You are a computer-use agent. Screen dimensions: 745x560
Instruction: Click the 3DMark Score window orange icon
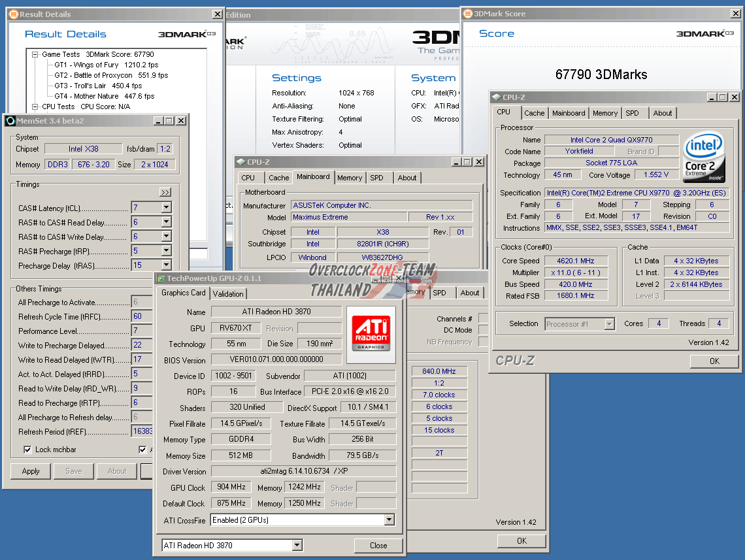click(468, 14)
